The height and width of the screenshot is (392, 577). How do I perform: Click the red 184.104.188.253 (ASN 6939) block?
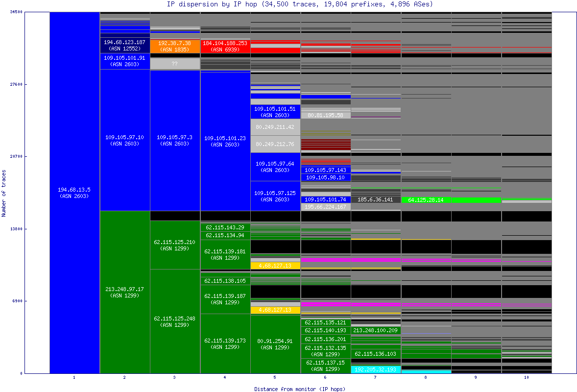coord(225,46)
